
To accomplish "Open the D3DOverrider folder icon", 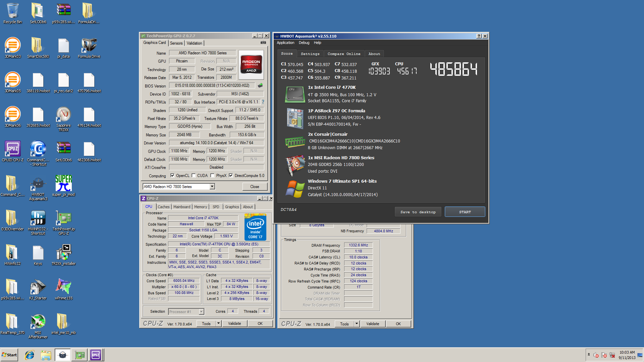I will [x=12, y=221].
